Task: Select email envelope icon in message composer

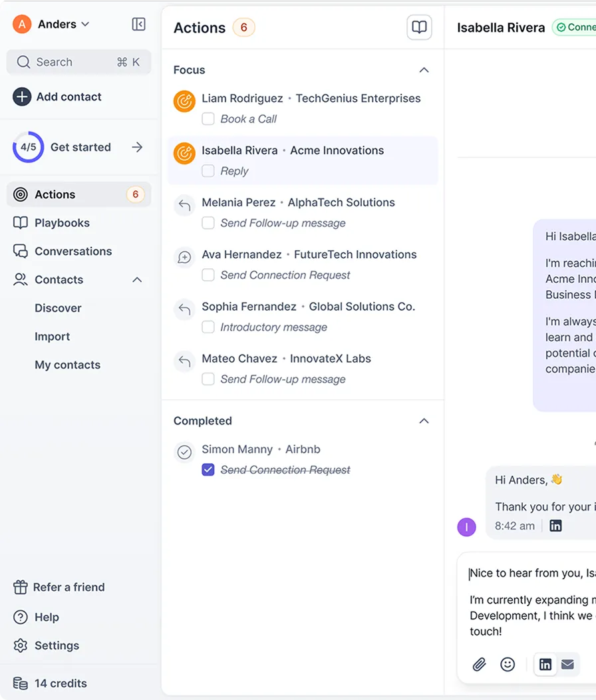Action: [x=567, y=664]
